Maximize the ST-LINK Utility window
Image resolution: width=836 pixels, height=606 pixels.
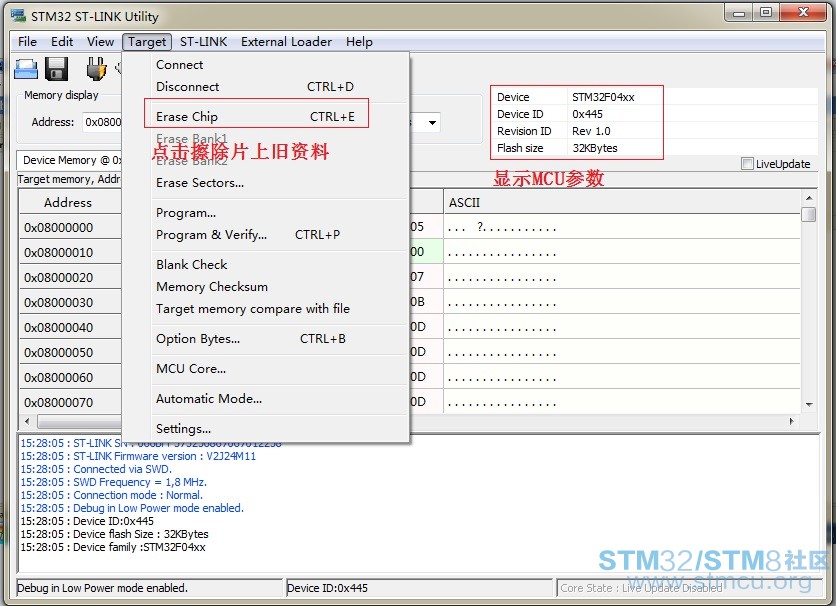(x=766, y=13)
